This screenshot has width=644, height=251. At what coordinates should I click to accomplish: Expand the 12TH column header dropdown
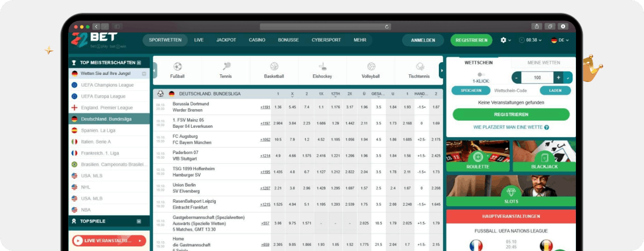tap(335, 97)
